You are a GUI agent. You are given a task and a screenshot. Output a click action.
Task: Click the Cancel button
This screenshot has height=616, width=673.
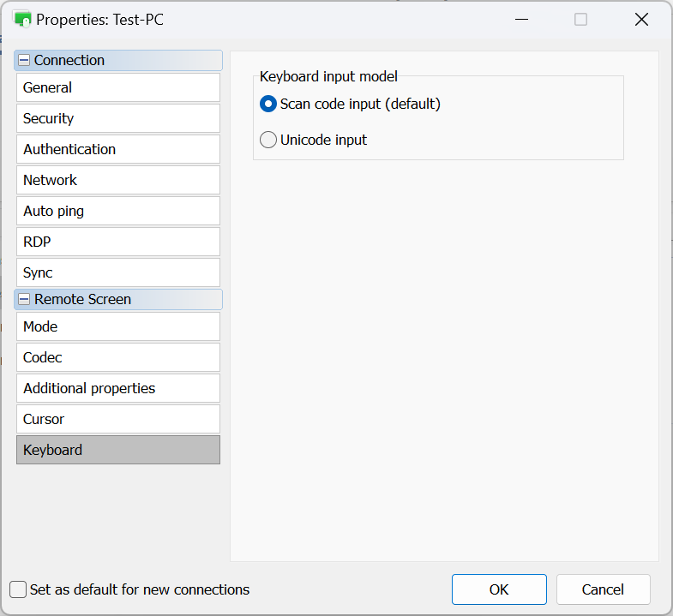tap(603, 589)
